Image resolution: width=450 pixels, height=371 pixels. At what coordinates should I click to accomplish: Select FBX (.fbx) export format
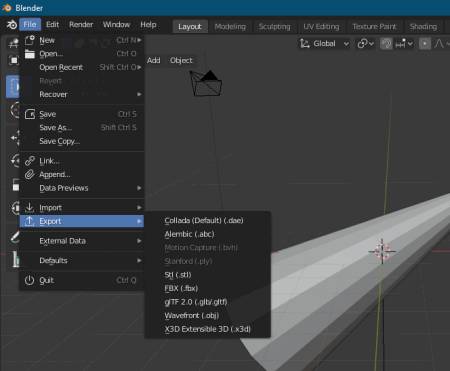click(181, 288)
